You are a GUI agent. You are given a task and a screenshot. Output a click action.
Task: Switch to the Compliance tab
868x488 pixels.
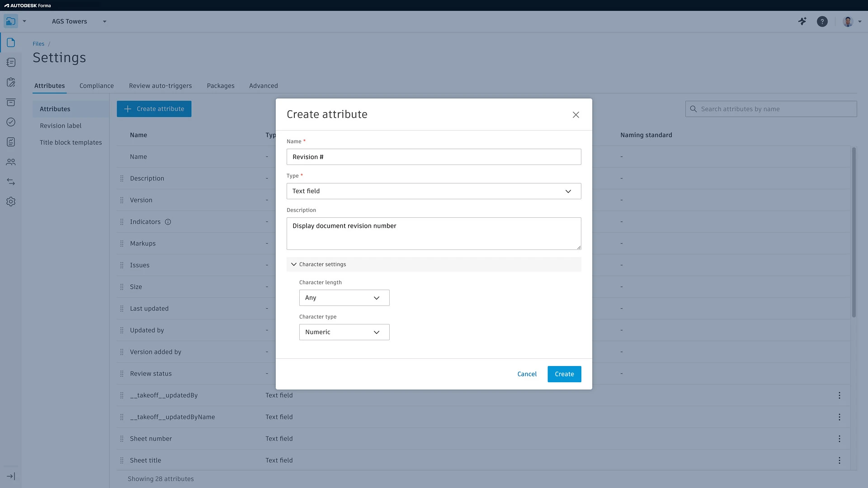[97, 86]
